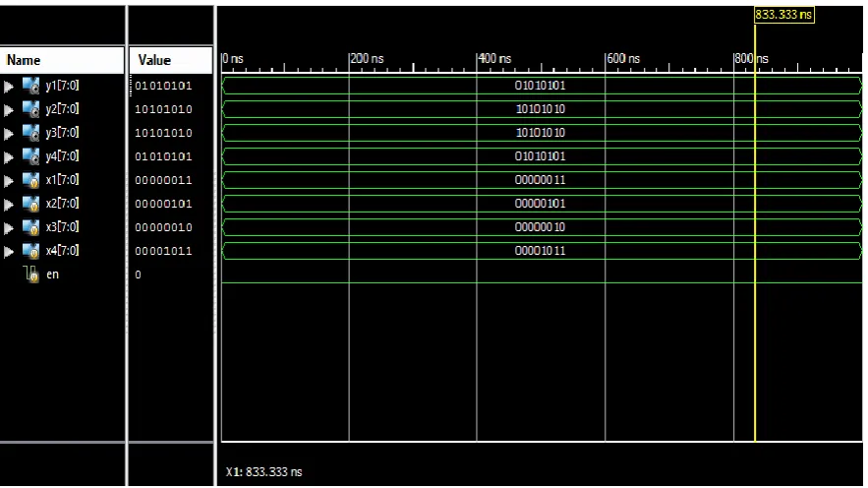Click the en signal wire icon
The height and width of the screenshot is (488, 868).
click(31, 274)
